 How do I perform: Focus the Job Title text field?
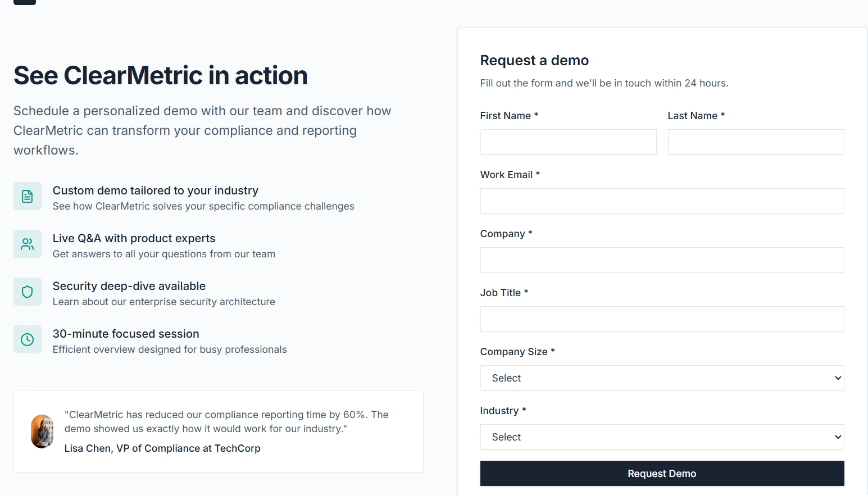click(662, 319)
